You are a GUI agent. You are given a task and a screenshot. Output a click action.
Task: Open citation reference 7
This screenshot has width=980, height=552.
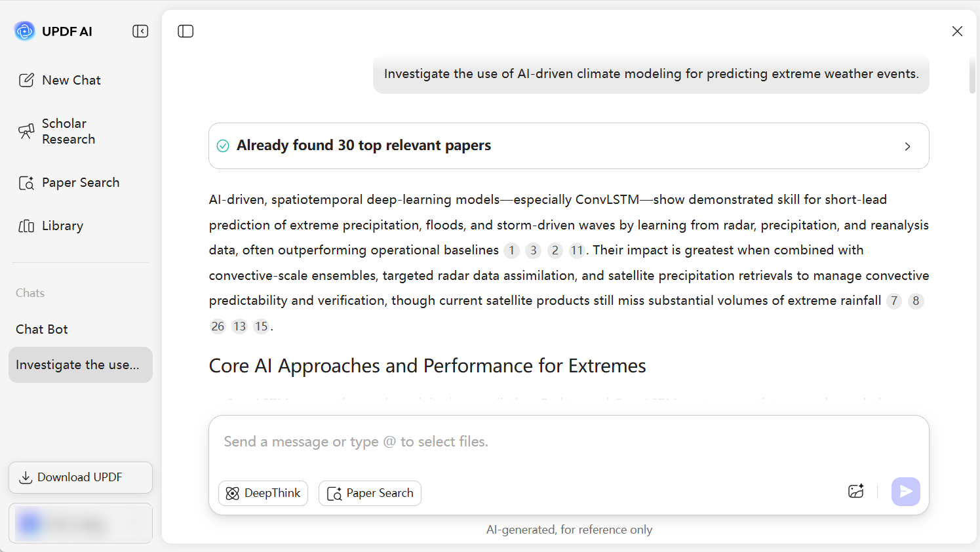[x=894, y=301]
